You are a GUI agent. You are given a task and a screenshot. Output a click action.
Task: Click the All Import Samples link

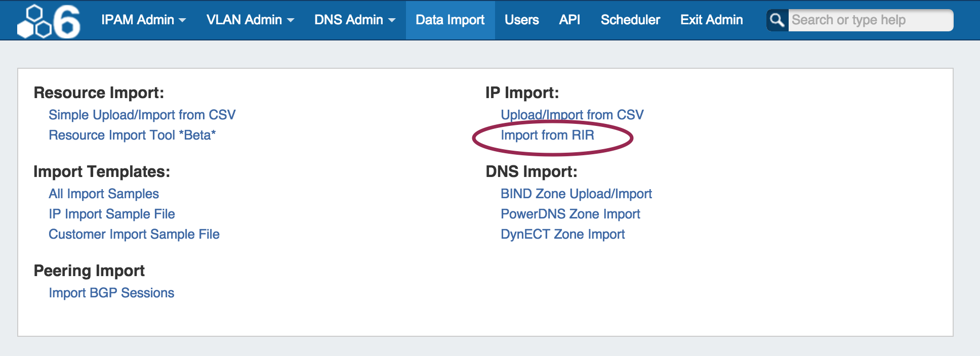104,194
